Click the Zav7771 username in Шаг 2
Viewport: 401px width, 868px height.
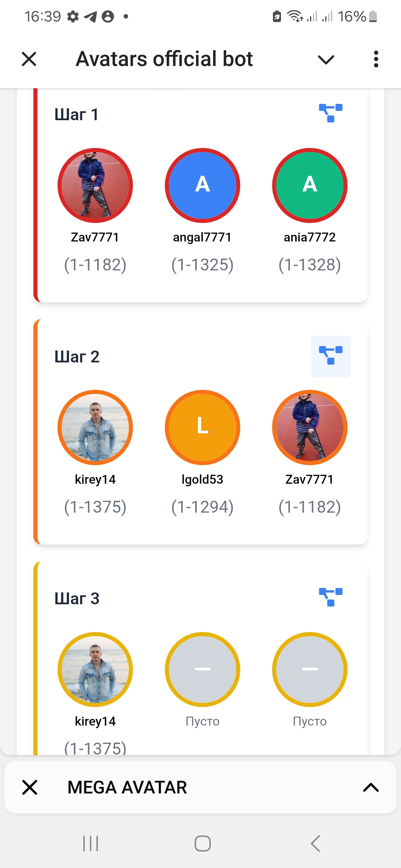(x=309, y=479)
